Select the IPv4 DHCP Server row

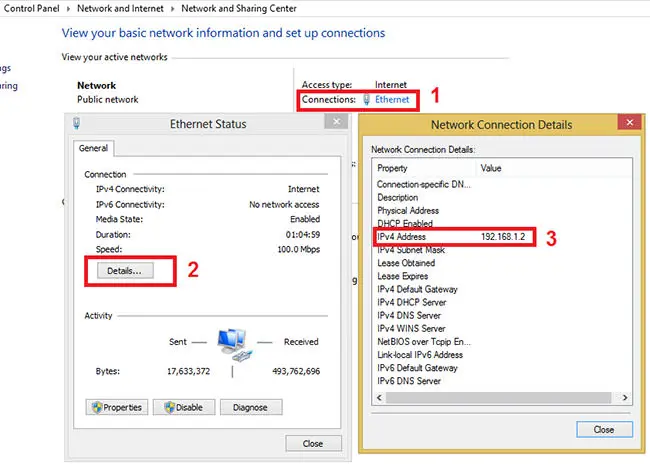coord(502,302)
